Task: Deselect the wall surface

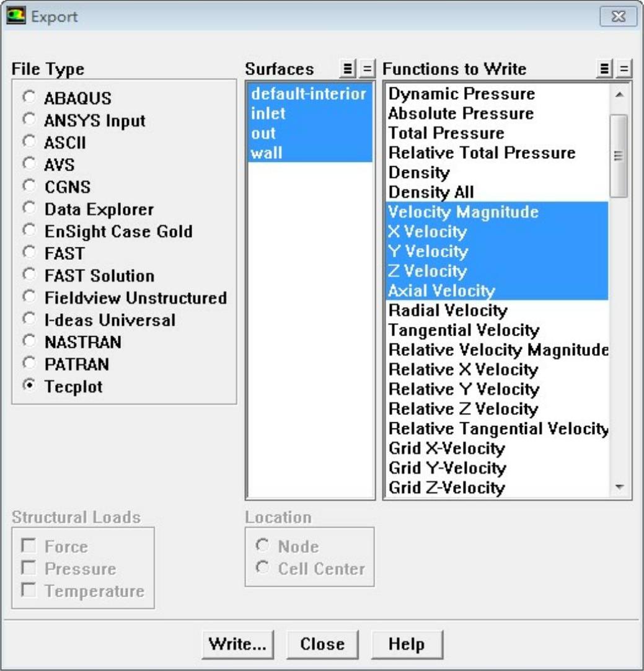Action: (267, 153)
